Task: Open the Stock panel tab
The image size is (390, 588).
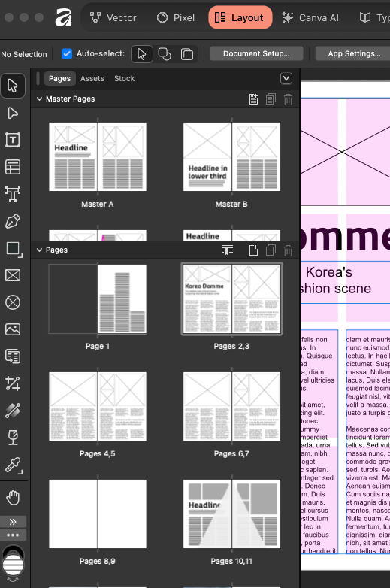Action: coord(125,78)
